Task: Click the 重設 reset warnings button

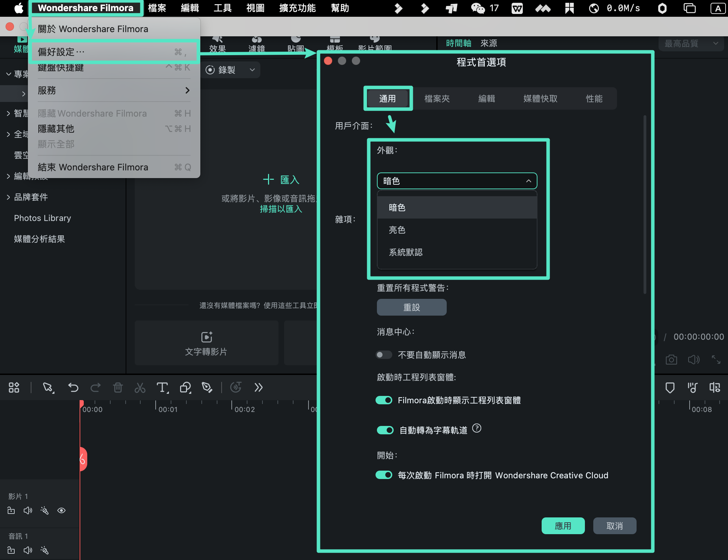Action: 411,307
